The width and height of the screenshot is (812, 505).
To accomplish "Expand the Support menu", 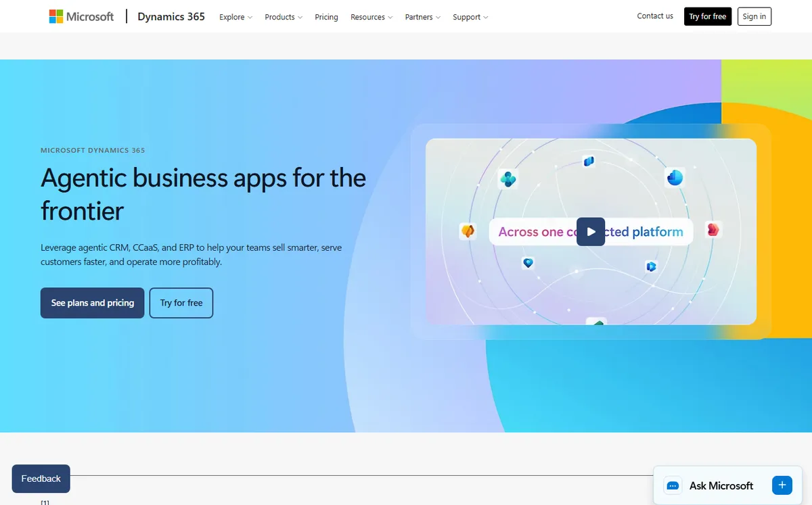I will pos(470,17).
